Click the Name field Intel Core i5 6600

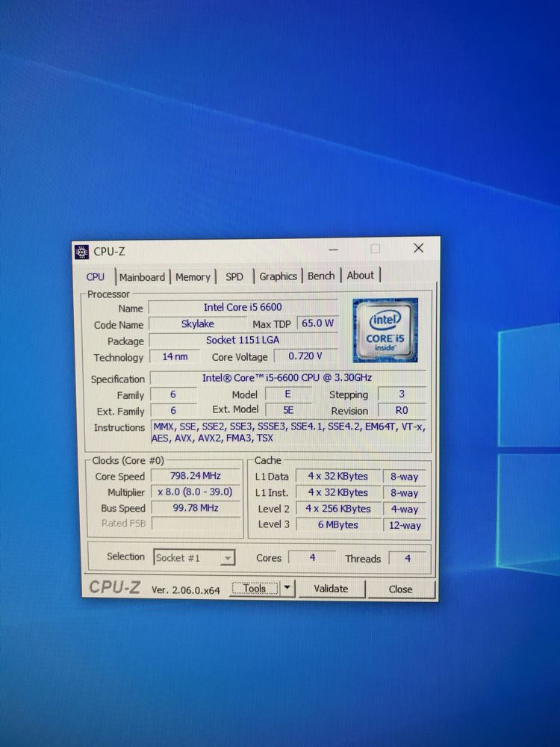pos(243,307)
